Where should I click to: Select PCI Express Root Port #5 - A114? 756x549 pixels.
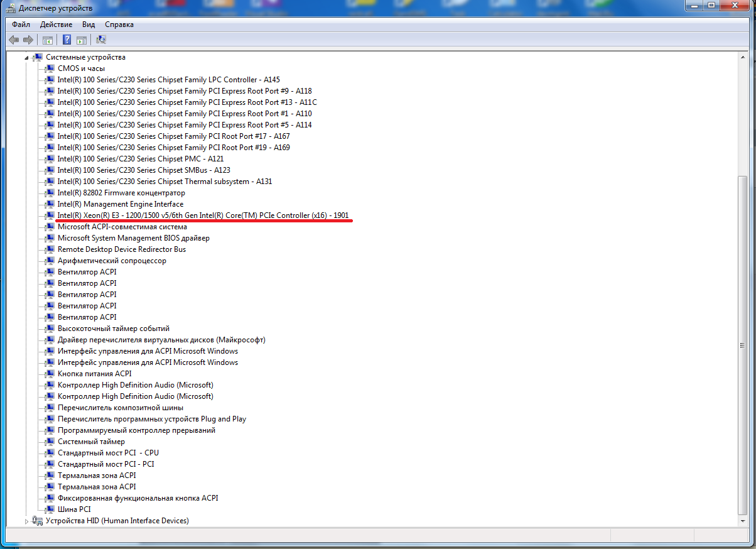point(185,125)
